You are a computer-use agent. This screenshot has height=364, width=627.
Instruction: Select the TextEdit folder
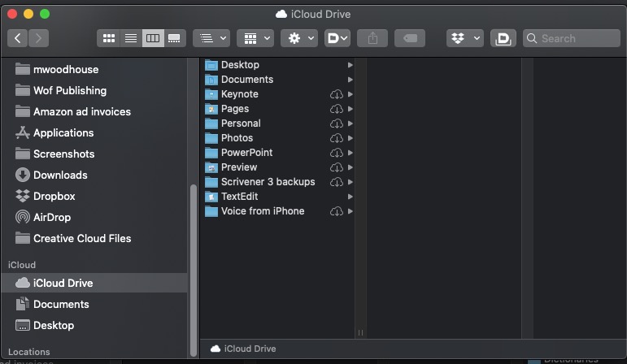[278, 197]
